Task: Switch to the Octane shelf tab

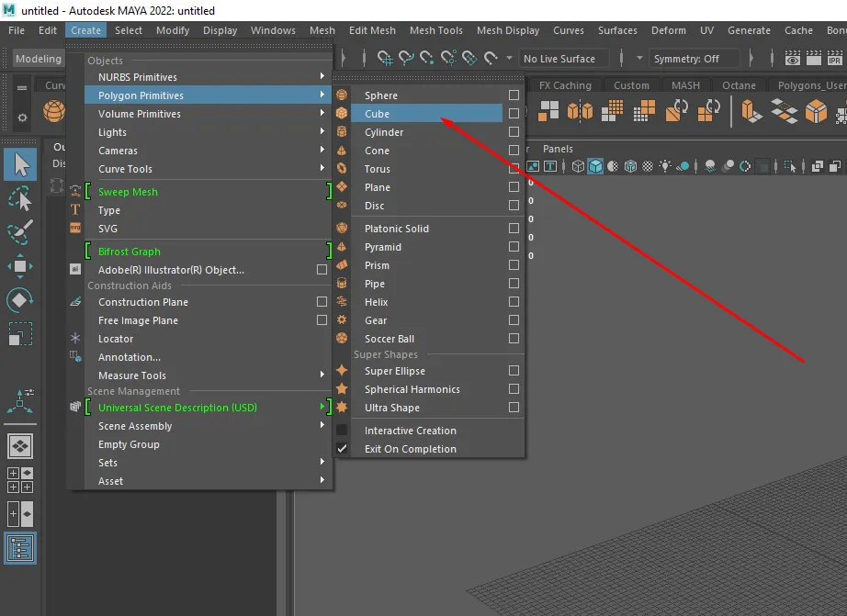Action: click(x=739, y=85)
